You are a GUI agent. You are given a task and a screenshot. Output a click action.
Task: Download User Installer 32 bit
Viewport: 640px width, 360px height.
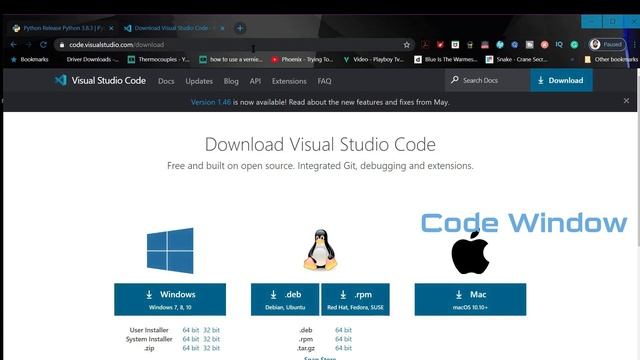click(x=211, y=330)
